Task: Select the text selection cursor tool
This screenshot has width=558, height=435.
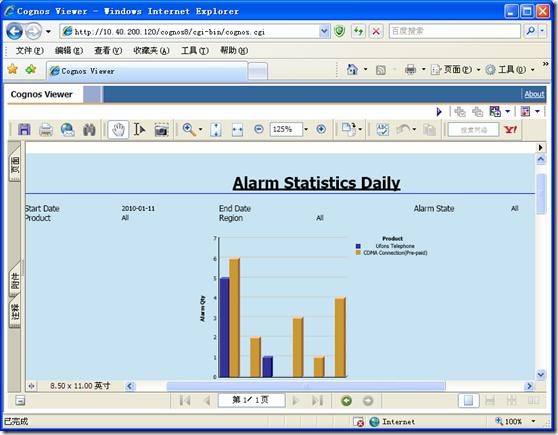Action: pyautogui.click(x=139, y=130)
